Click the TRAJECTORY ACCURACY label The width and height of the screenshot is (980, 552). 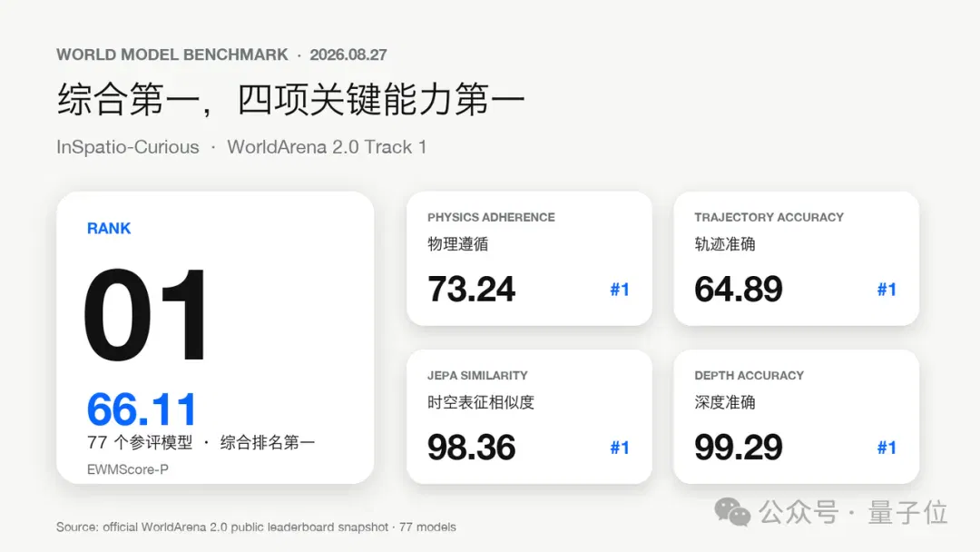point(769,218)
